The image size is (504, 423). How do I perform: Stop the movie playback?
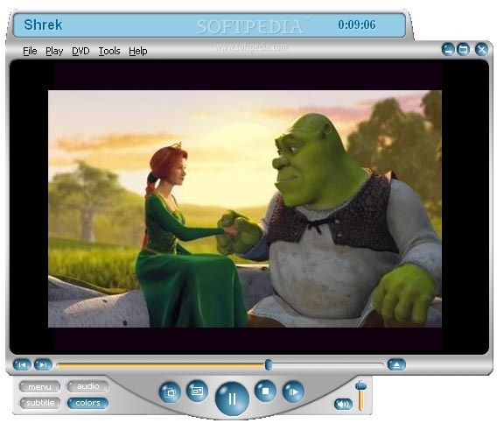coord(265,391)
